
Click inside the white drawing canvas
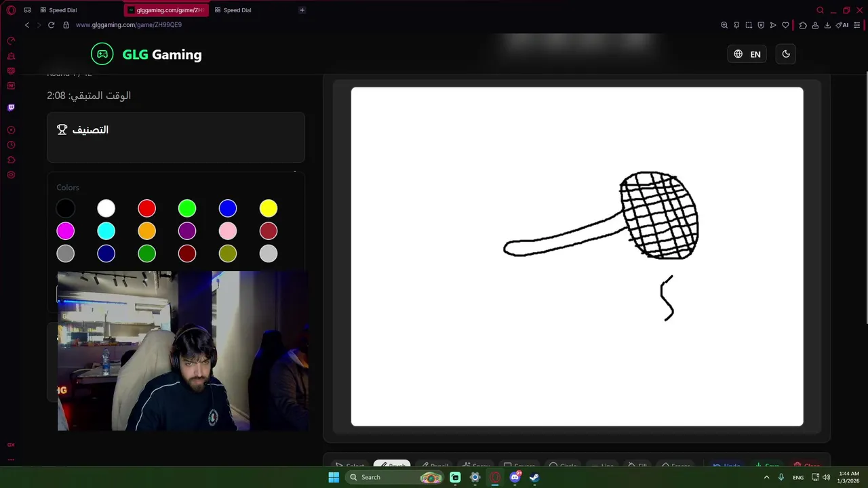coord(577,256)
